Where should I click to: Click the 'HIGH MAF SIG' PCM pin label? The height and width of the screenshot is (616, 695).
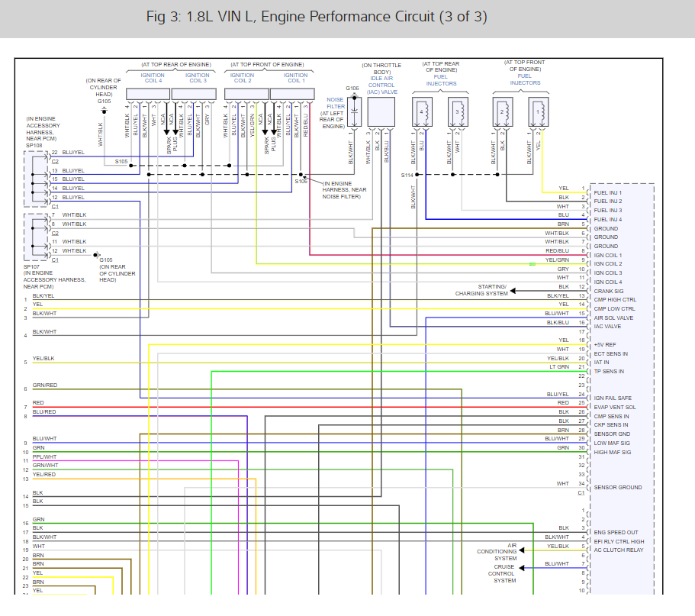click(612, 452)
